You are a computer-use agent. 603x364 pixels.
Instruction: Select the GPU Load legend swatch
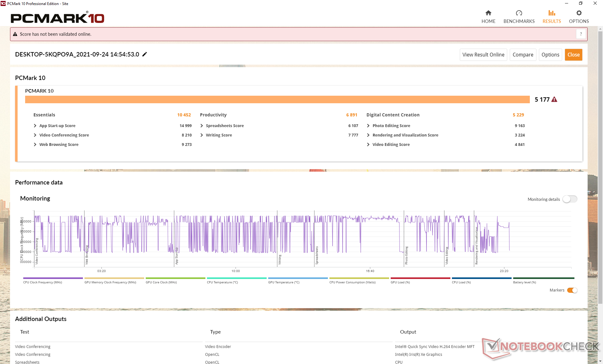[x=420, y=278]
